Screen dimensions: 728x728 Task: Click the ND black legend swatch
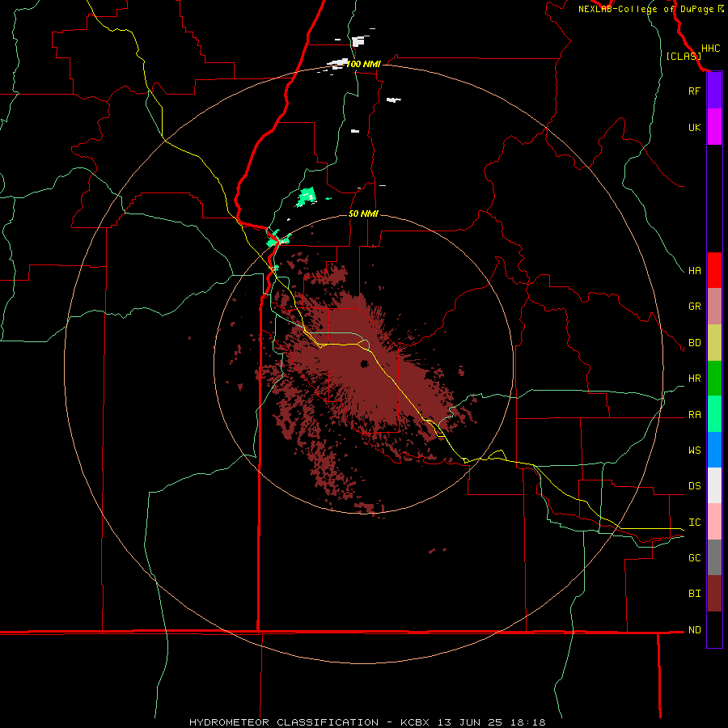[x=714, y=629]
